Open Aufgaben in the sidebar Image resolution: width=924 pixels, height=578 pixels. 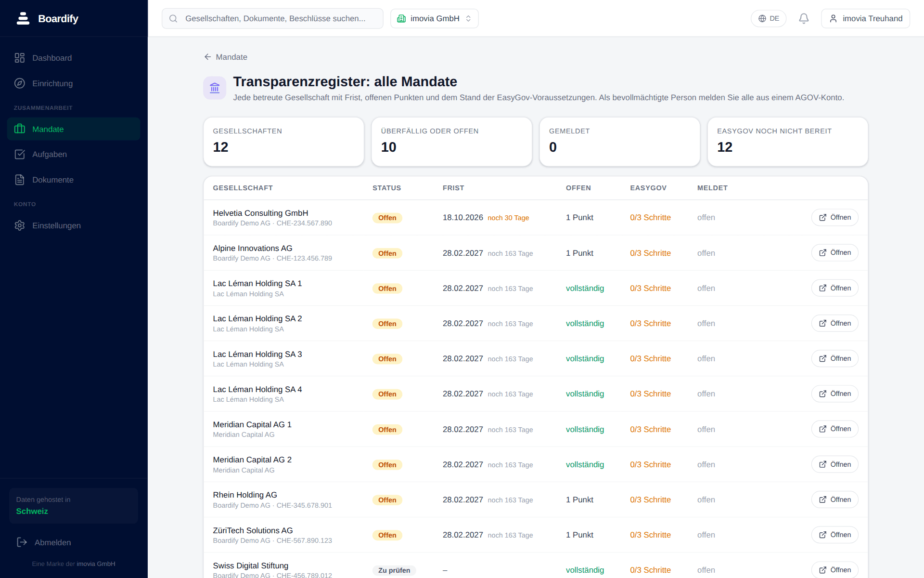pos(74,154)
